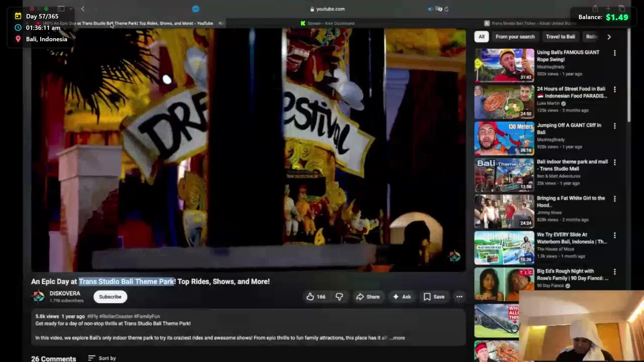This screenshot has height=362, width=644.
Task: Open thumbnail of 24 Hours of Street Food
Action: [x=504, y=102]
